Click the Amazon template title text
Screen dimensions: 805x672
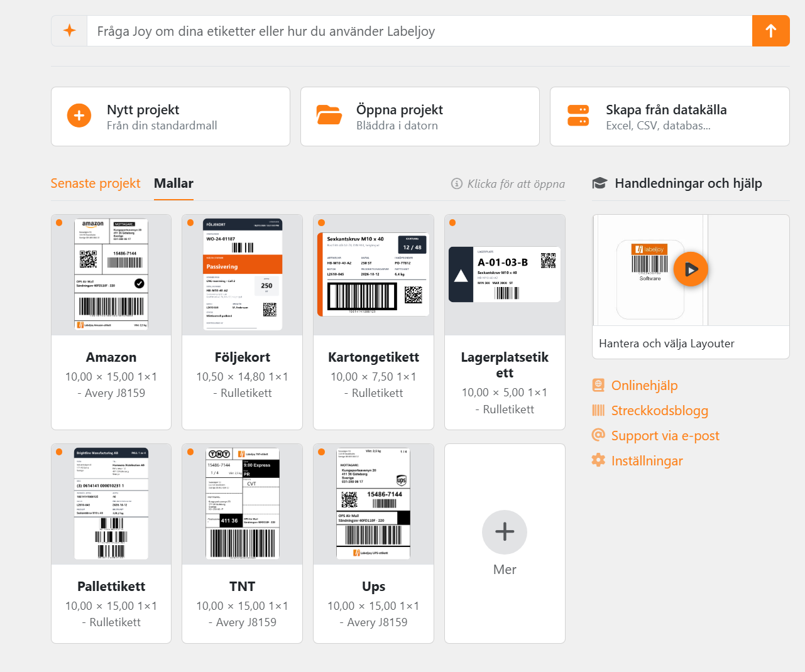point(111,357)
